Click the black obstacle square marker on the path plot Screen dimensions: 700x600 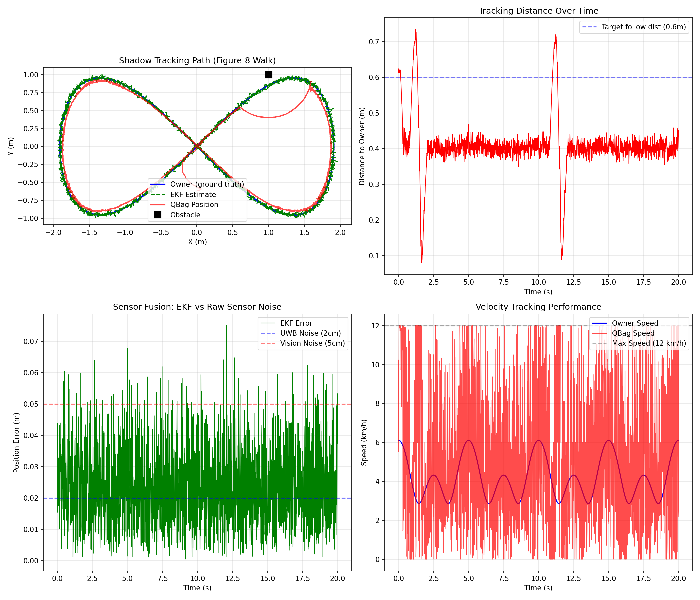(x=269, y=75)
